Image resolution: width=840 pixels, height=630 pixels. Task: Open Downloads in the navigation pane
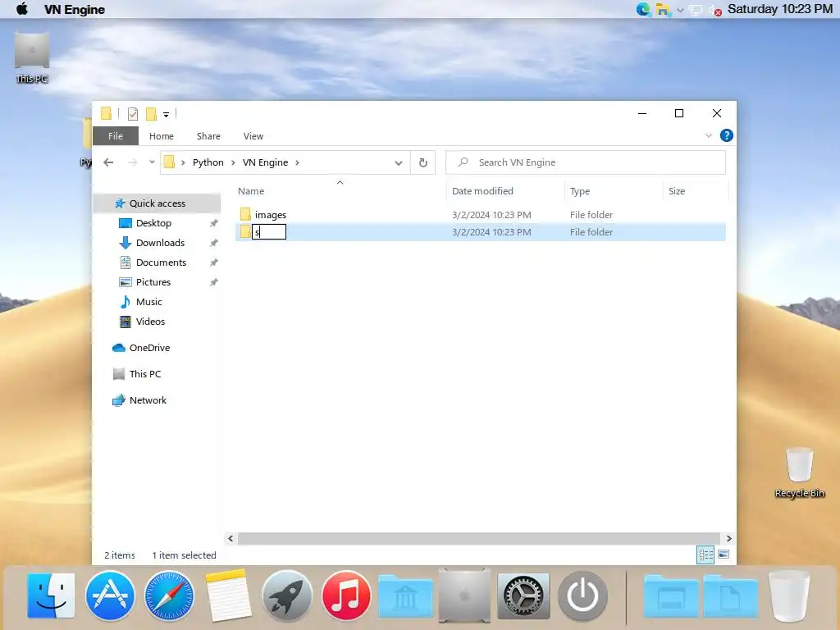(160, 243)
